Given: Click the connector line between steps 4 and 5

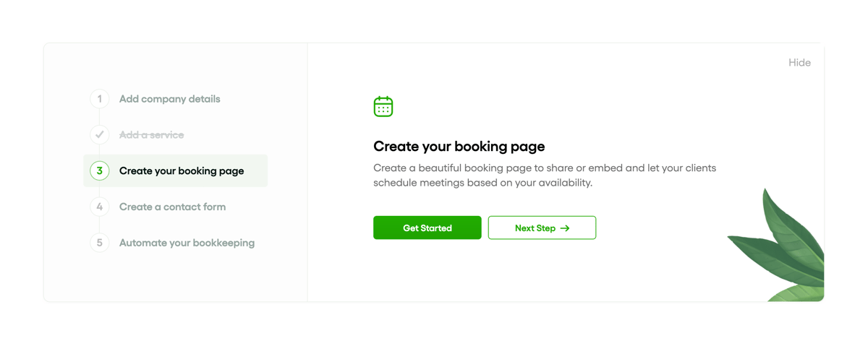Looking at the screenshot, I should 100,225.
